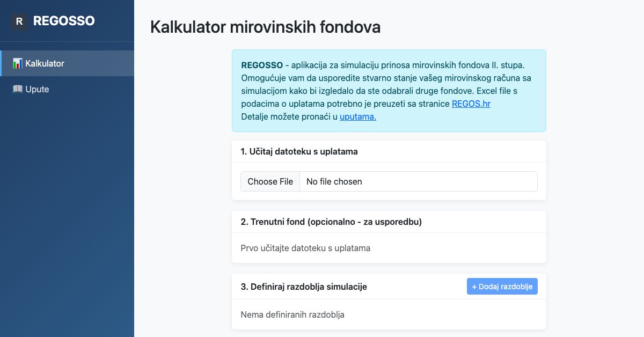This screenshot has width=644, height=337.
Task: Click the 'Prvo učitajte datoteku s uplatama' text
Action: 305,248
